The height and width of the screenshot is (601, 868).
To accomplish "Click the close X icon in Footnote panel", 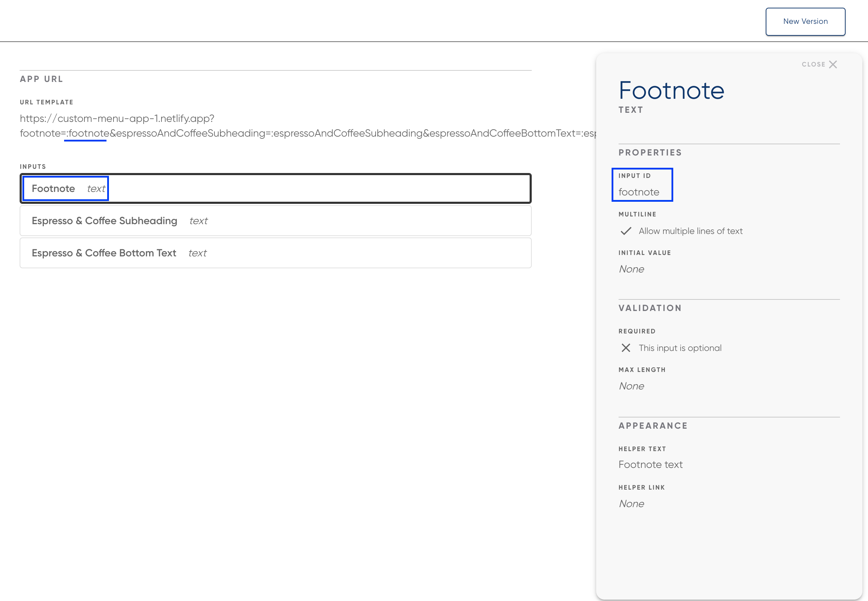I will click(833, 64).
